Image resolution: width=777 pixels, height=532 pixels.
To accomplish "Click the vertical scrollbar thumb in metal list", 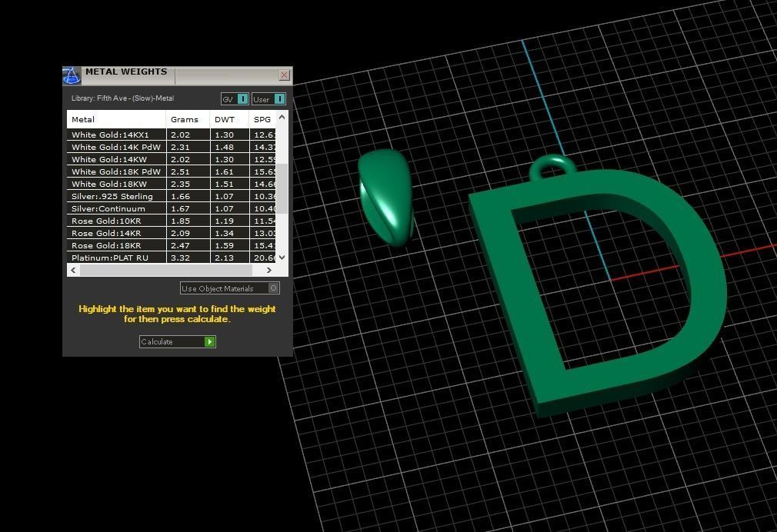I will (282, 188).
